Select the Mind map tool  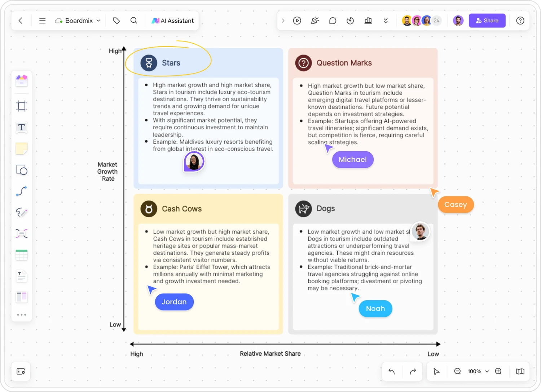(22, 233)
